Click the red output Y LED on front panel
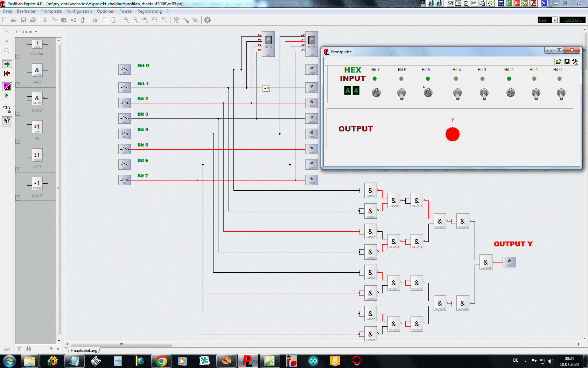Screen dimensions: 588x368 click(452, 134)
